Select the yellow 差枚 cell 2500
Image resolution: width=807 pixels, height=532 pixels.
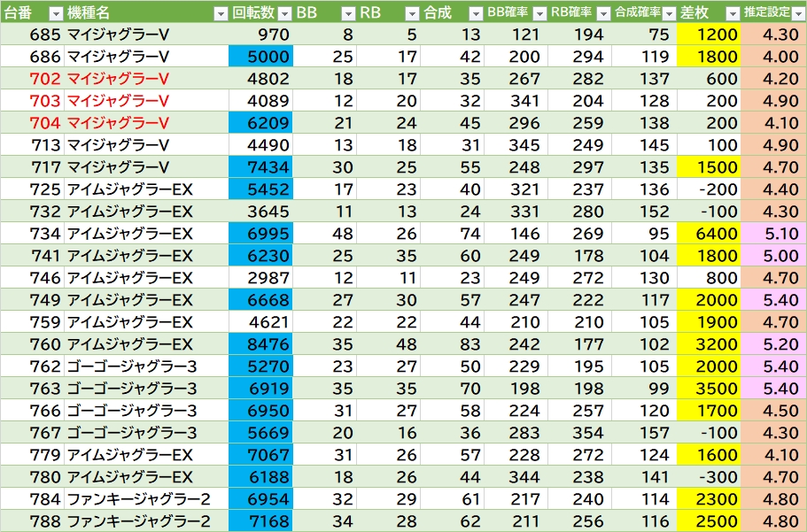pyautogui.click(x=709, y=521)
